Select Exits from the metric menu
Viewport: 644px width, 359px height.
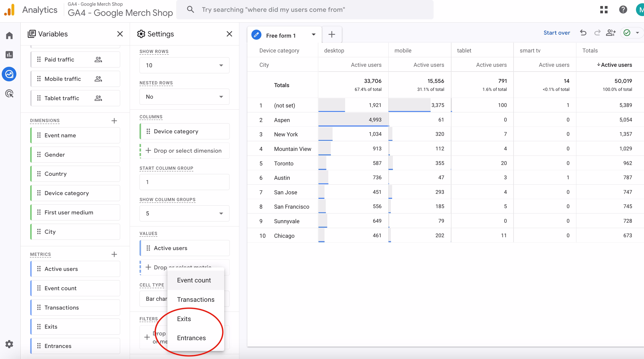tap(184, 319)
